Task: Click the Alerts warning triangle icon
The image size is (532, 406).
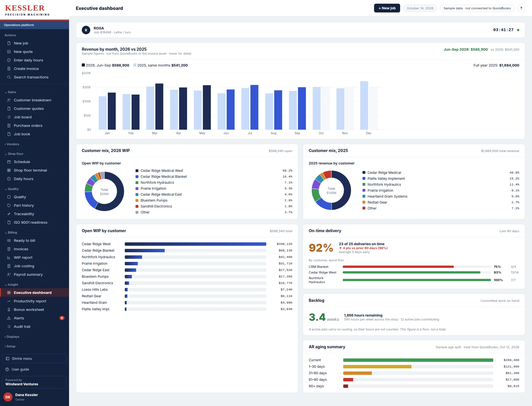Action: (x=9, y=318)
